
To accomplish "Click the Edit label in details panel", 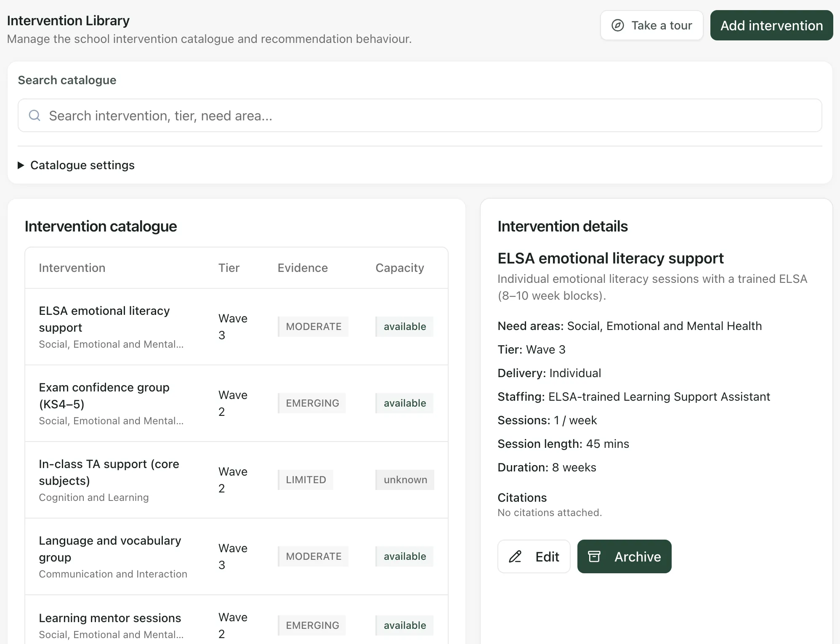I will 547,556.
